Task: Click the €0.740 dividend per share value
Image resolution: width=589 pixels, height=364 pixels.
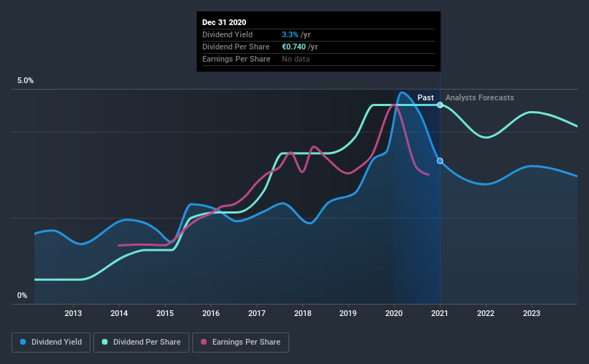Action: [x=293, y=47]
